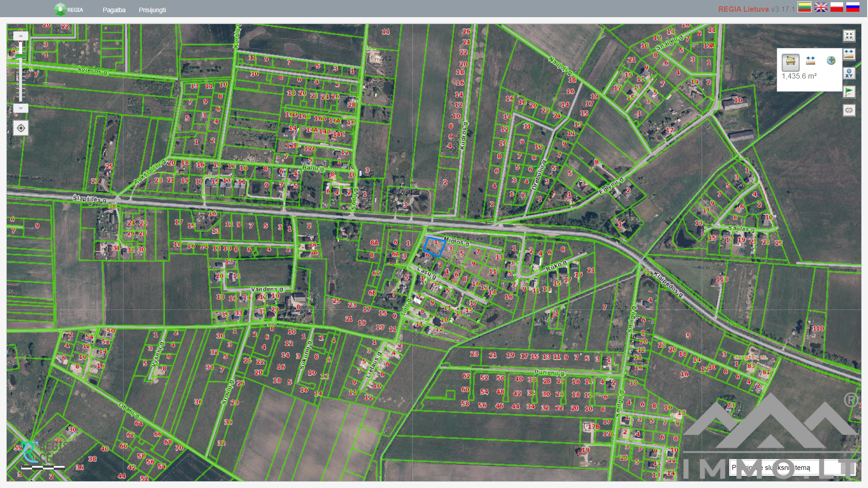Click the REGIA Lietuva version title
The height and width of the screenshot is (488, 868).
[756, 9]
